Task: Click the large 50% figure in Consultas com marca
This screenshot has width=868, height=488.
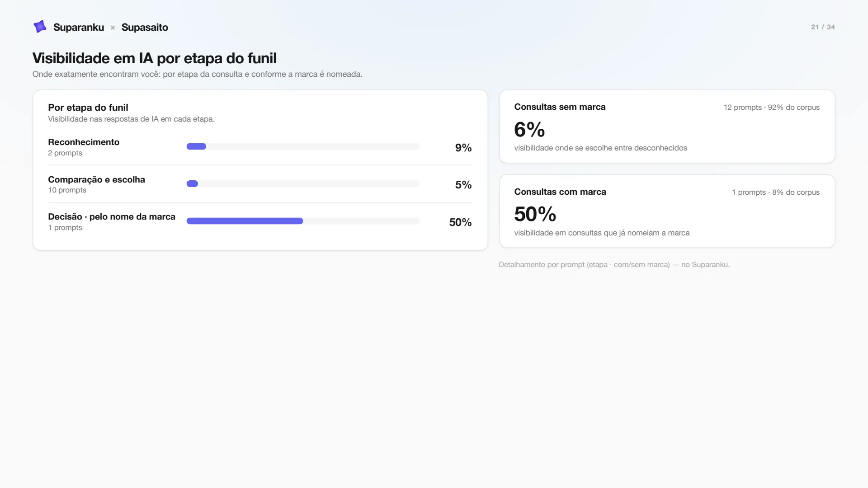Action: point(535,214)
